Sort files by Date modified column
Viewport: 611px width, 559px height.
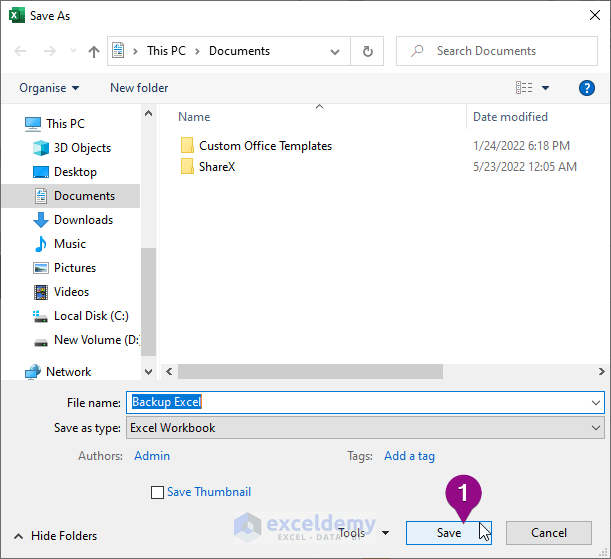pos(510,117)
